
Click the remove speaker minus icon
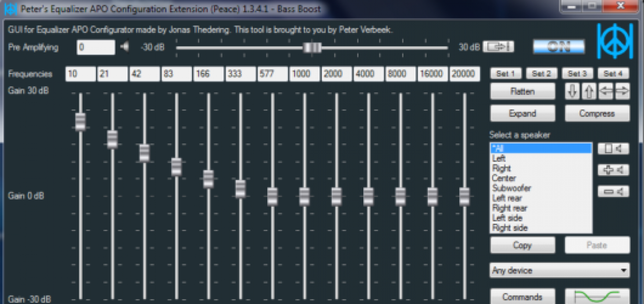click(613, 191)
